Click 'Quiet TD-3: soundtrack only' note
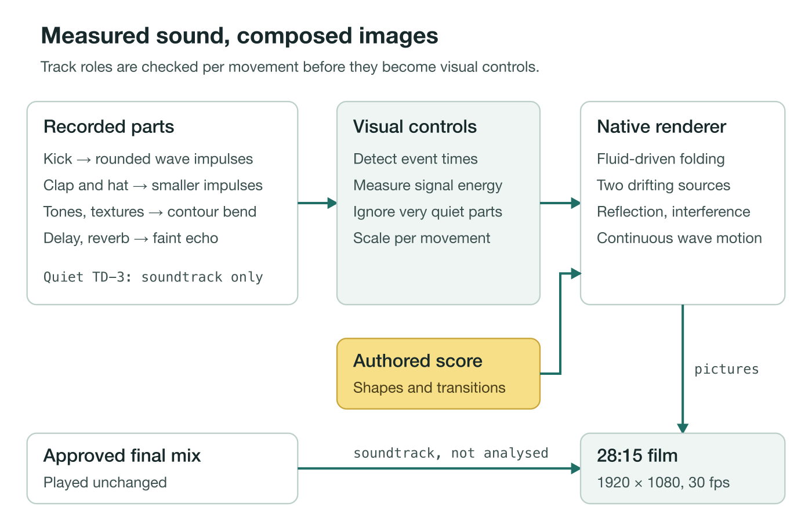The image size is (812, 528). pyautogui.click(x=153, y=277)
